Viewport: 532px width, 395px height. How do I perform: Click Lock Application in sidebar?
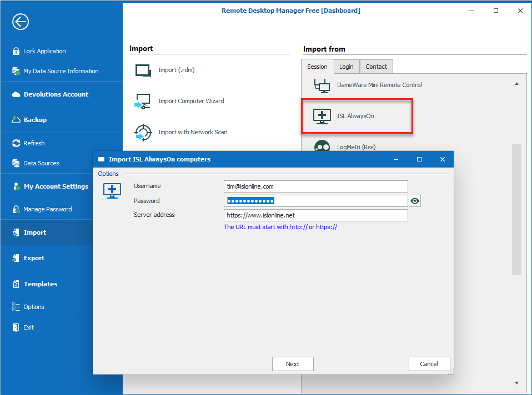[x=44, y=51]
